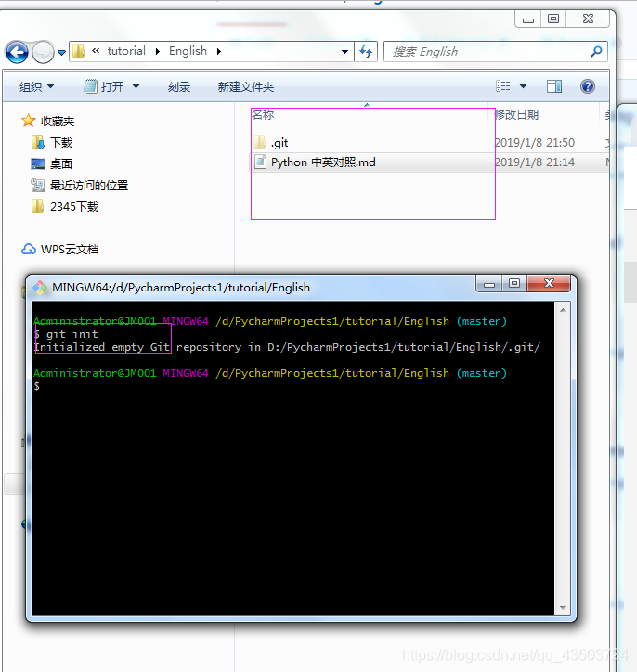Click the terminal scrollbar up arrow
This screenshot has width=637, height=672.
tap(563, 309)
